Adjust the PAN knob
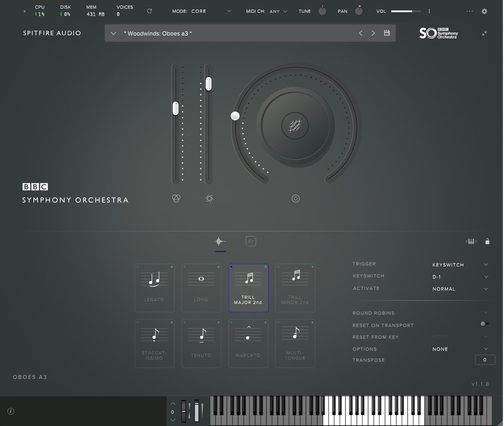Screen dimensions: 504x426 coord(359,11)
